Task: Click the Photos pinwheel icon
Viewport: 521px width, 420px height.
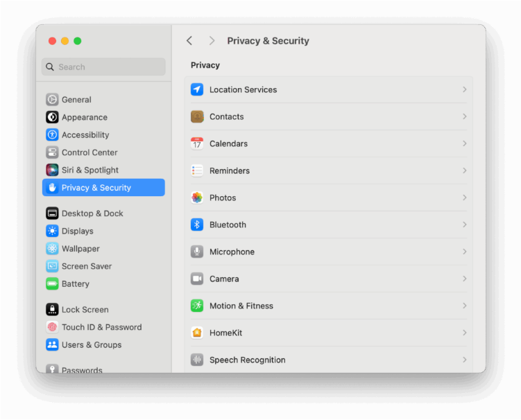Action: pyautogui.click(x=197, y=198)
